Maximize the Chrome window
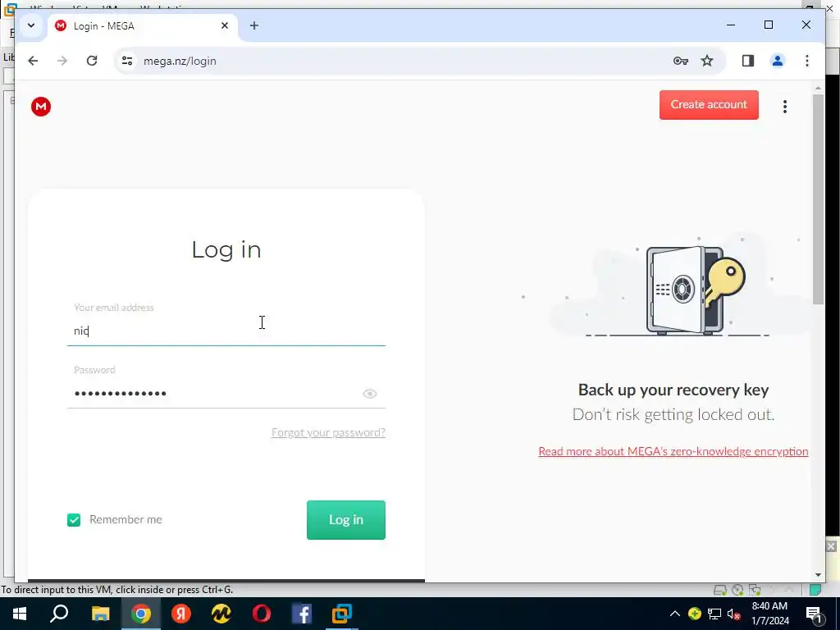This screenshot has height=630, width=840. (768, 25)
